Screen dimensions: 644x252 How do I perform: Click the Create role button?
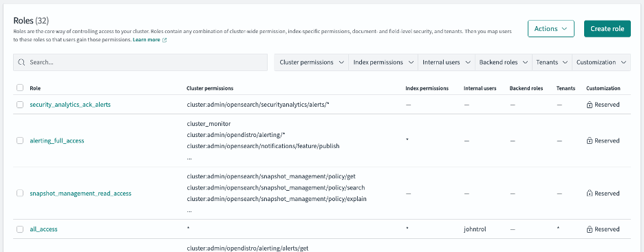(x=607, y=29)
